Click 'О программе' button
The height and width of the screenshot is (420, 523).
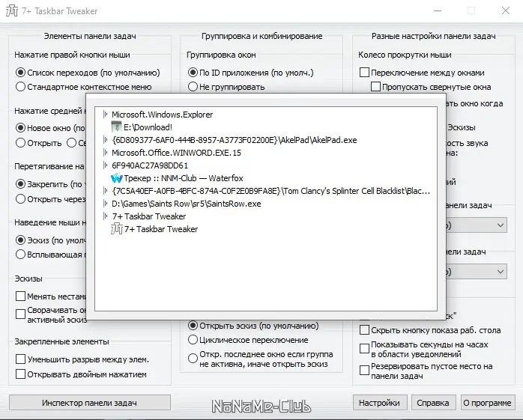(487, 403)
